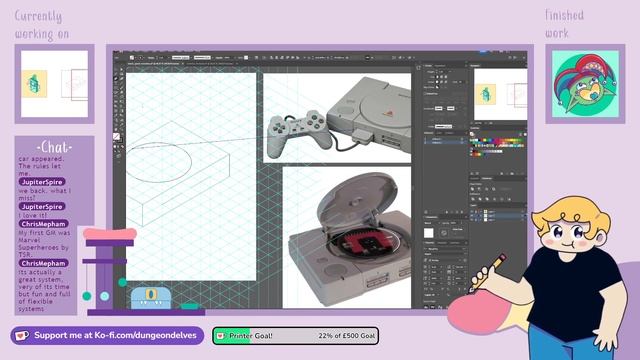The width and height of the screenshot is (640, 360).
Task: Click the Fill and Stroke swatch in toolbar
Action: (x=118, y=138)
